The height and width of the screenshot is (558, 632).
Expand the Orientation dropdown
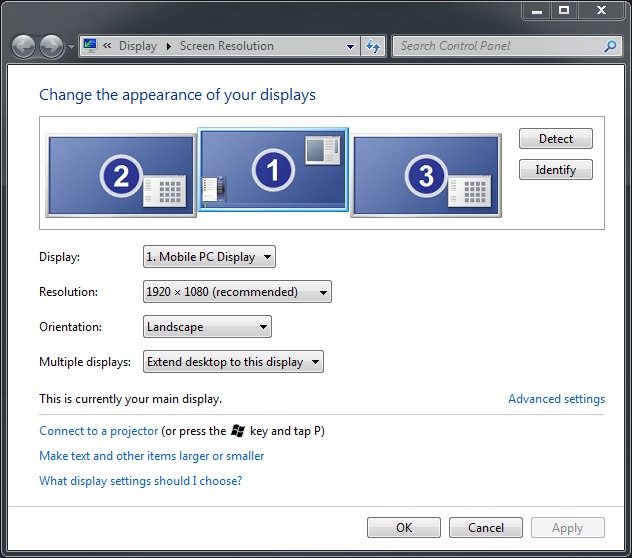207,327
